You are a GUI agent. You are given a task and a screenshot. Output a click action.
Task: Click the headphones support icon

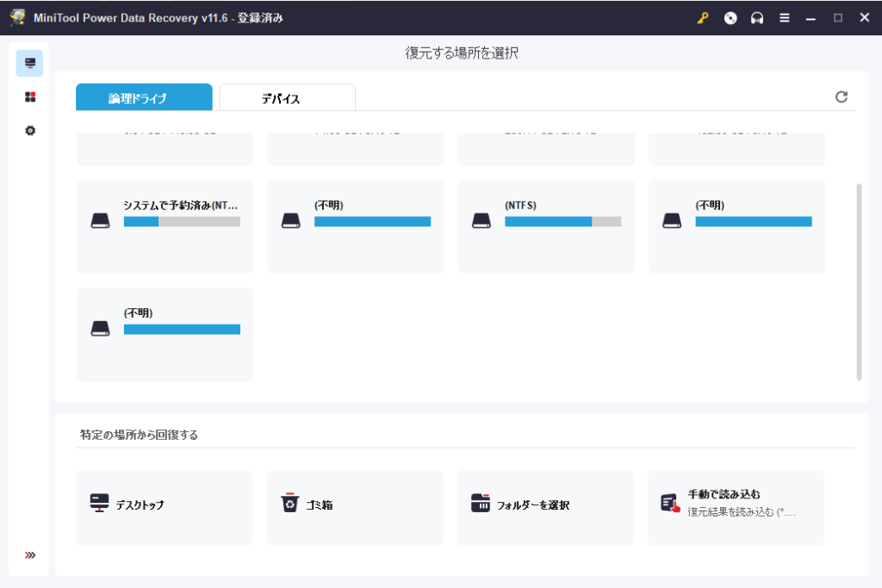click(x=757, y=18)
